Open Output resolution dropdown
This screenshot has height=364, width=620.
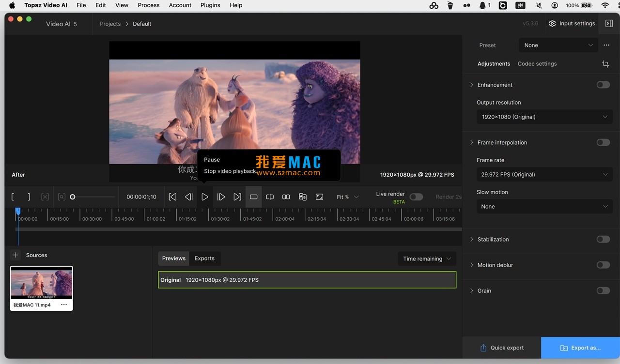pyautogui.click(x=544, y=117)
